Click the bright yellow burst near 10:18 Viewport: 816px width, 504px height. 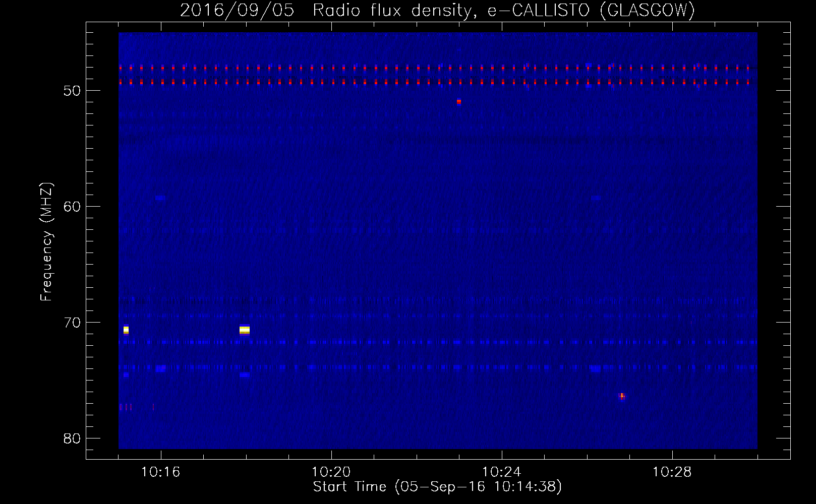point(245,330)
